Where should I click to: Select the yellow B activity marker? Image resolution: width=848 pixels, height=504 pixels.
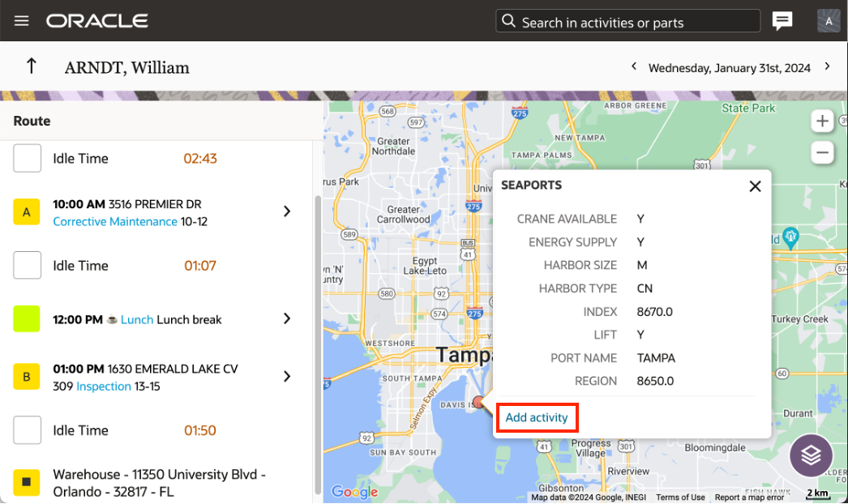pos(27,376)
